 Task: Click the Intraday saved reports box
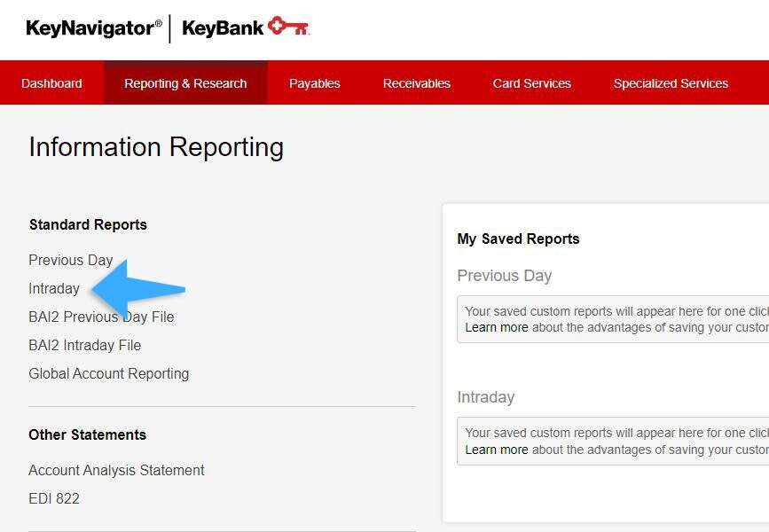click(612, 441)
